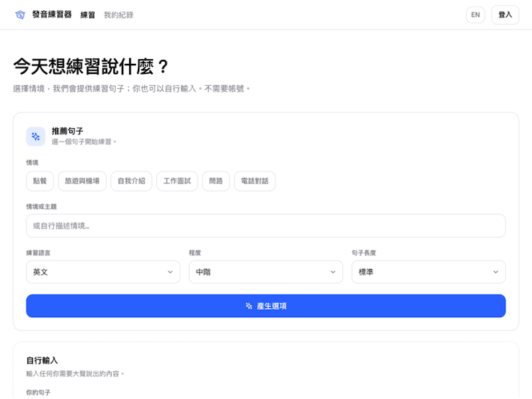Switch language with EN button
This screenshot has width=532, height=399.
(x=475, y=15)
